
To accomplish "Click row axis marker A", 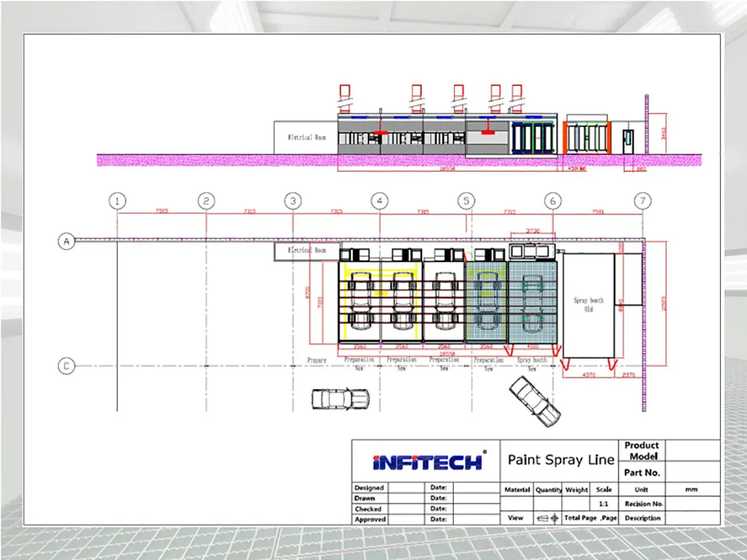I will pos(66,242).
